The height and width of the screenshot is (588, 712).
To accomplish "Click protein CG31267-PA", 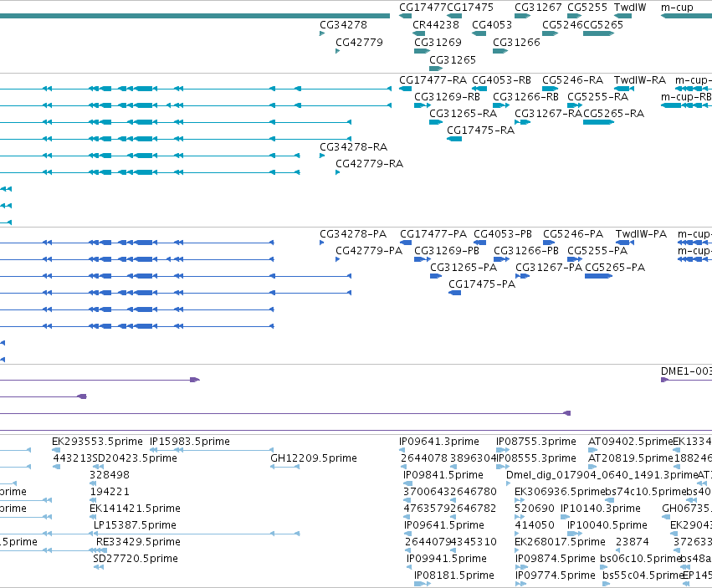I will point(549,268).
